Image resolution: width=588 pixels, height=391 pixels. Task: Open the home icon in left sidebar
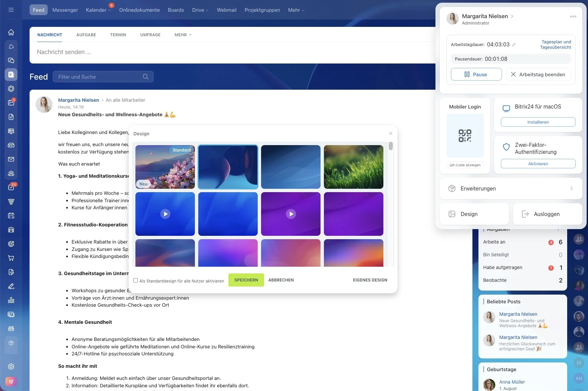[11, 32]
